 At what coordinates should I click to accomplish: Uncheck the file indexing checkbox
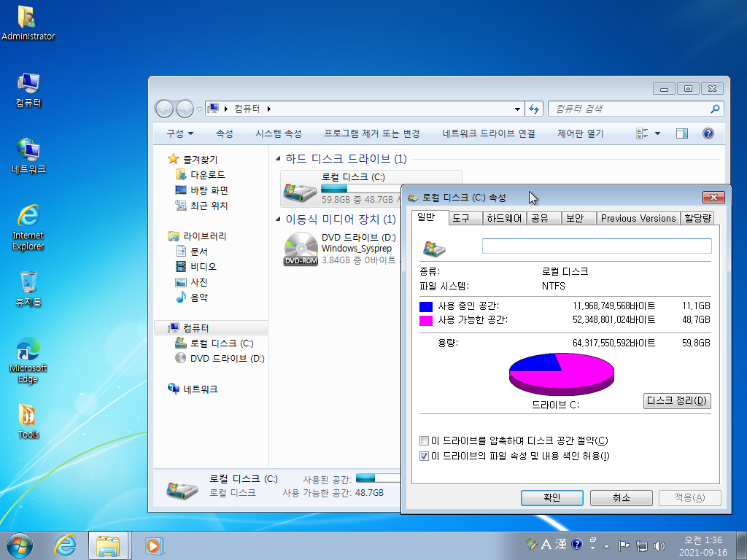point(424,456)
